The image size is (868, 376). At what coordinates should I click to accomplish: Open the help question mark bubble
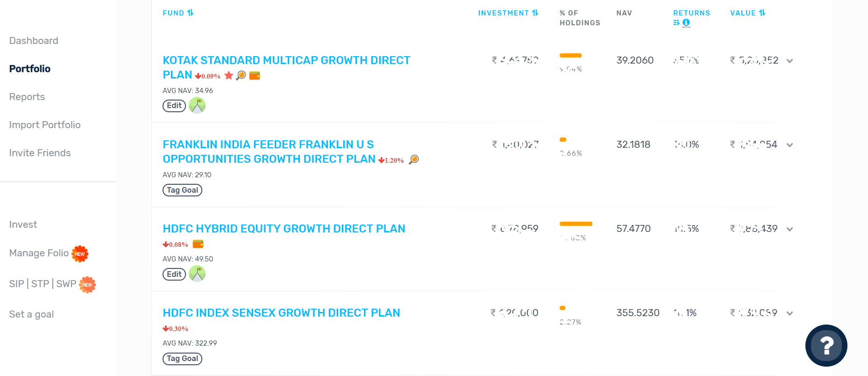[826, 346]
